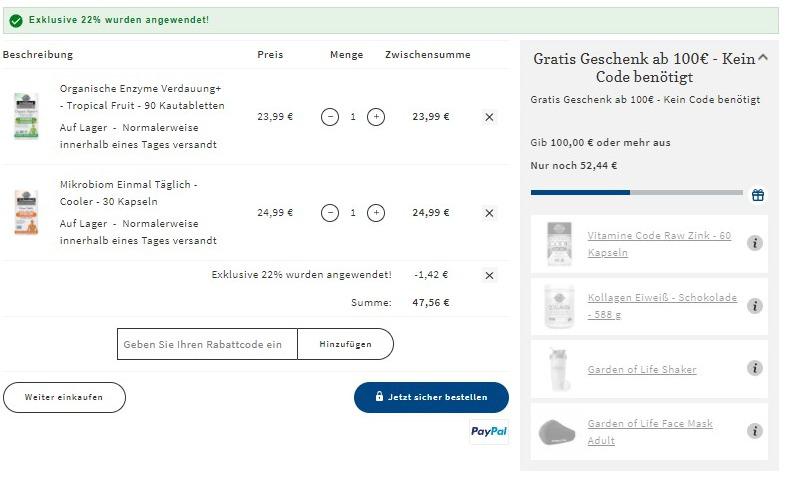Show info for Vitamine Code Raw Zink

point(755,243)
